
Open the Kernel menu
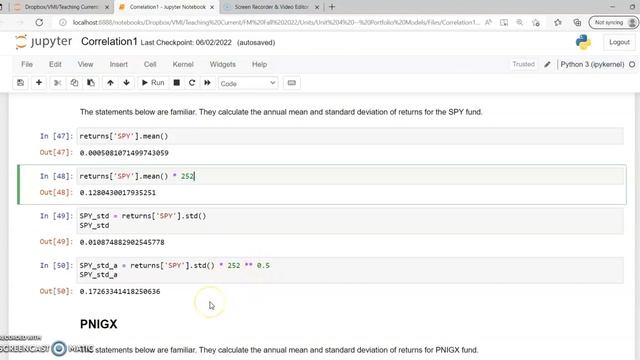[183, 64]
